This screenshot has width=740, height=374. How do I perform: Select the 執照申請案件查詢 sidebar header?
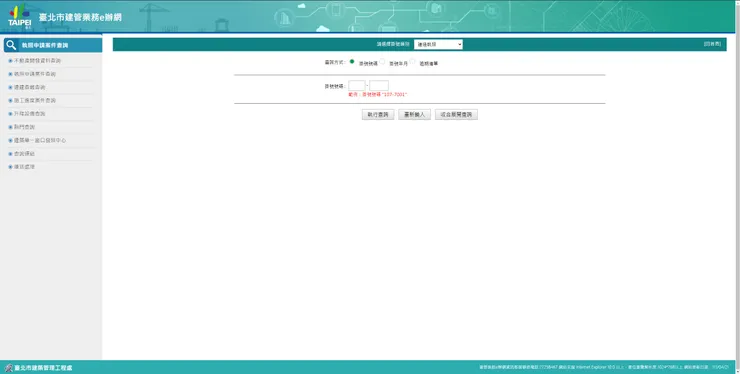coord(53,45)
